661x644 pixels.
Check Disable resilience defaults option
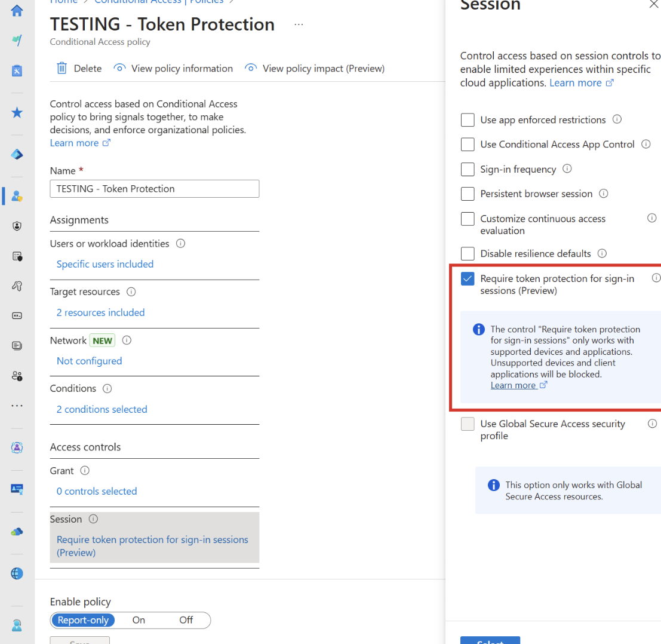coord(468,253)
